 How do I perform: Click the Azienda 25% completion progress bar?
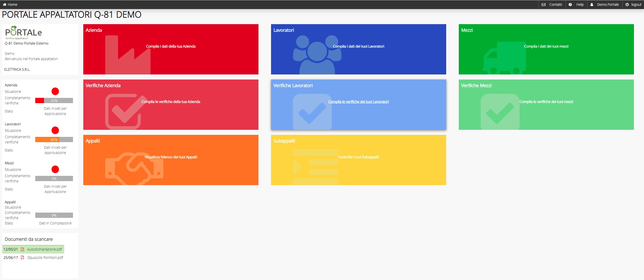(x=54, y=101)
